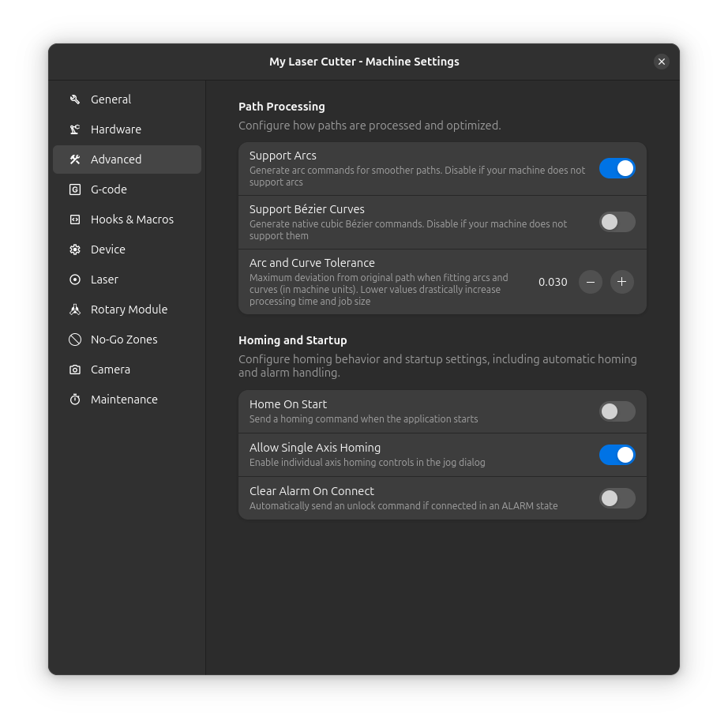The width and height of the screenshot is (728, 728).
Task: Increase Arc and Curve Tolerance value
Action: click(x=622, y=282)
